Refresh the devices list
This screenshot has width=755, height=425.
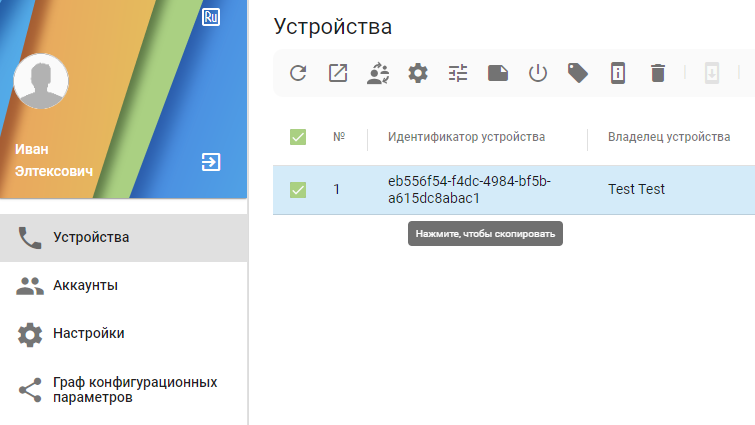pyautogui.click(x=298, y=74)
